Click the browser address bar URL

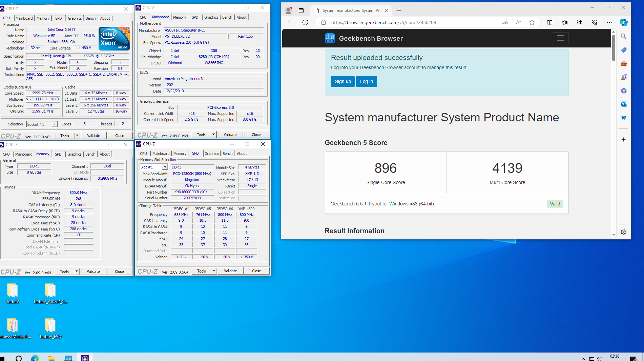(x=383, y=22)
